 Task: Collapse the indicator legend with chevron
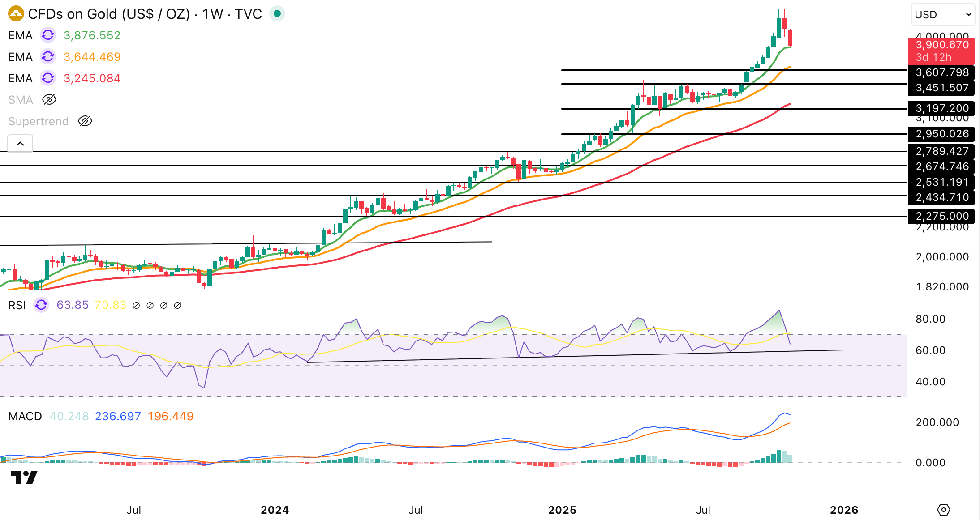(x=20, y=144)
